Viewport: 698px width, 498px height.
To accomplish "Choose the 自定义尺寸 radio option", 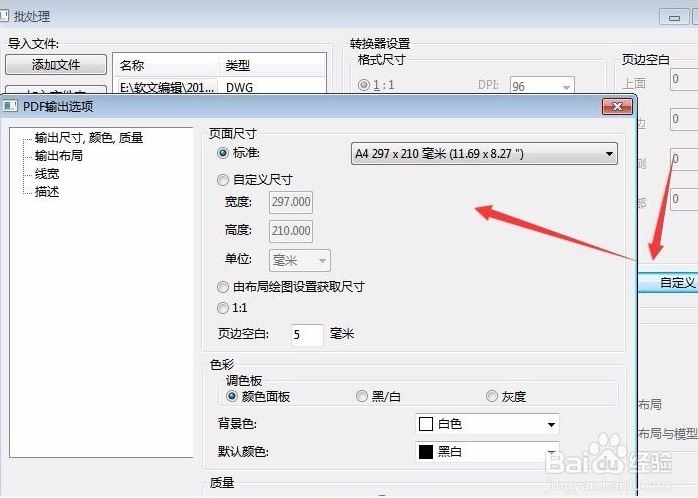I will tap(223, 180).
